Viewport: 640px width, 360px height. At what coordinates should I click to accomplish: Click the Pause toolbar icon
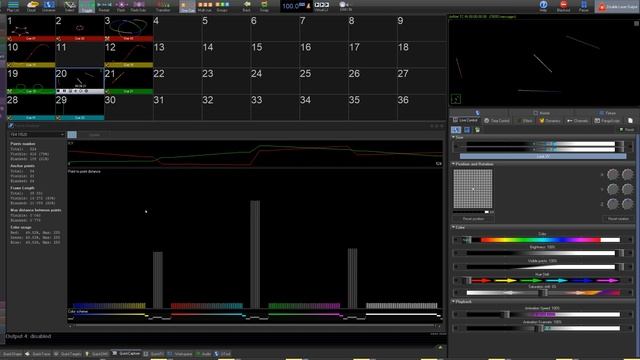coord(584,6)
